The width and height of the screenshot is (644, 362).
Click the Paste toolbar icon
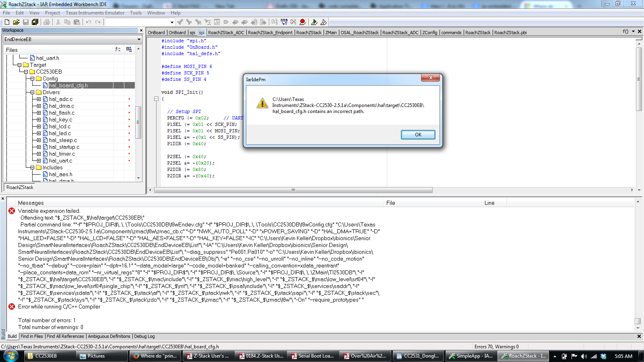[x=76, y=22]
